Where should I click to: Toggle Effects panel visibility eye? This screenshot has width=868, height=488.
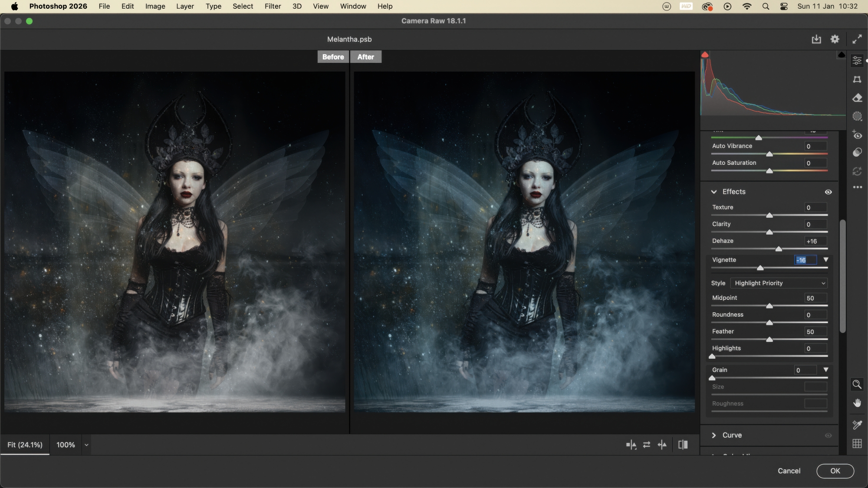[x=828, y=192]
